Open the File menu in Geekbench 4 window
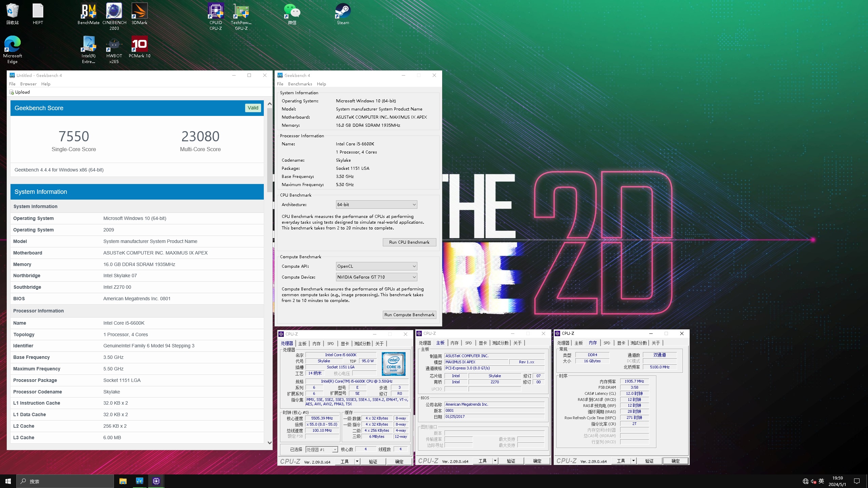Image resolution: width=868 pixels, height=488 pixels. coord(280,84)
